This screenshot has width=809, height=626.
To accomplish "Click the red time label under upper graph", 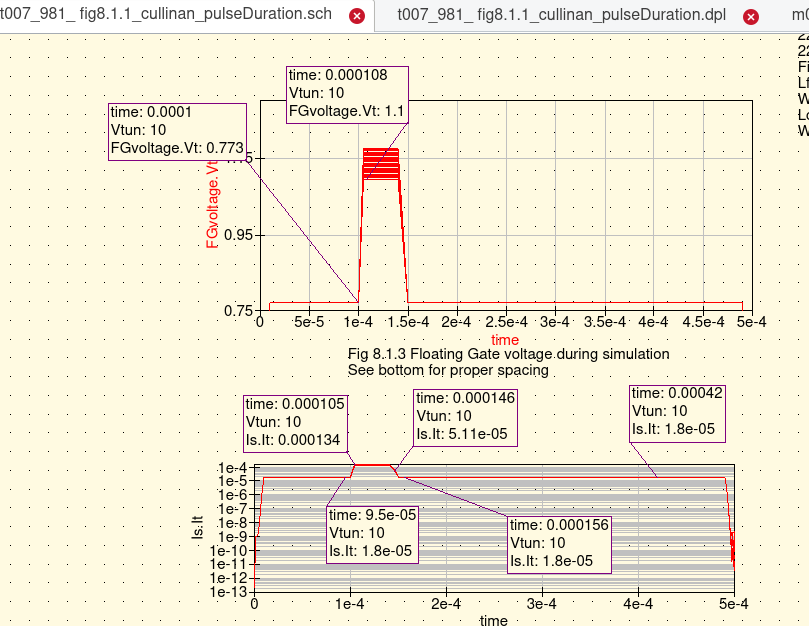I will coord(505,340).
